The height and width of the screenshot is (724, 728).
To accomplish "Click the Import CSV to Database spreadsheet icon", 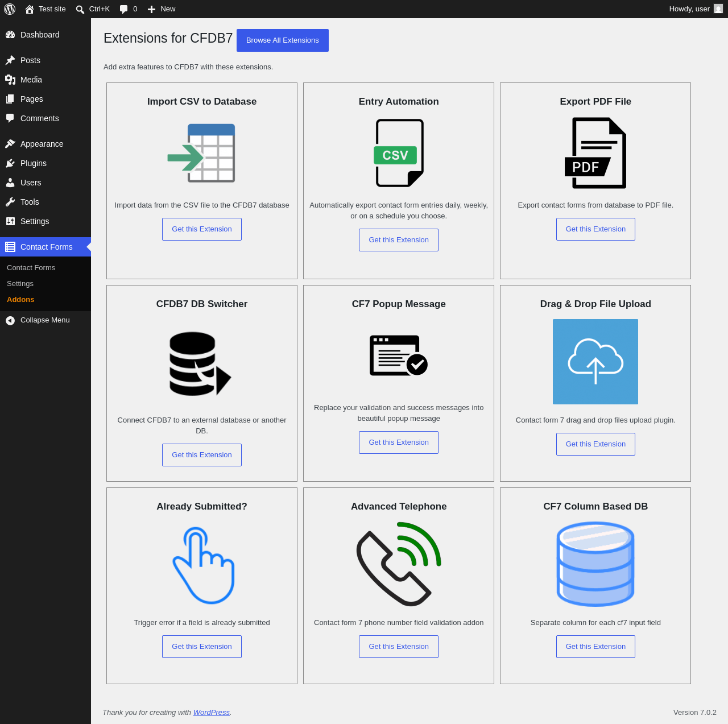I will [x=201, y=153].
